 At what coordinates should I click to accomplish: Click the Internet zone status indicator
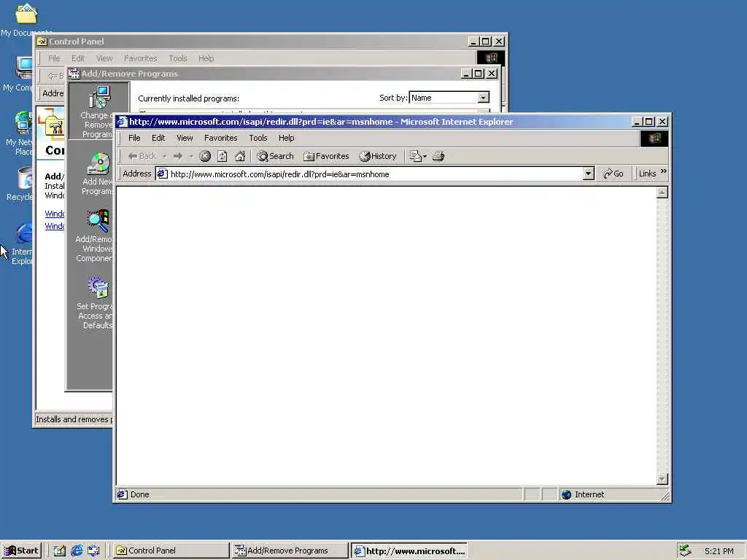[583, 495]
